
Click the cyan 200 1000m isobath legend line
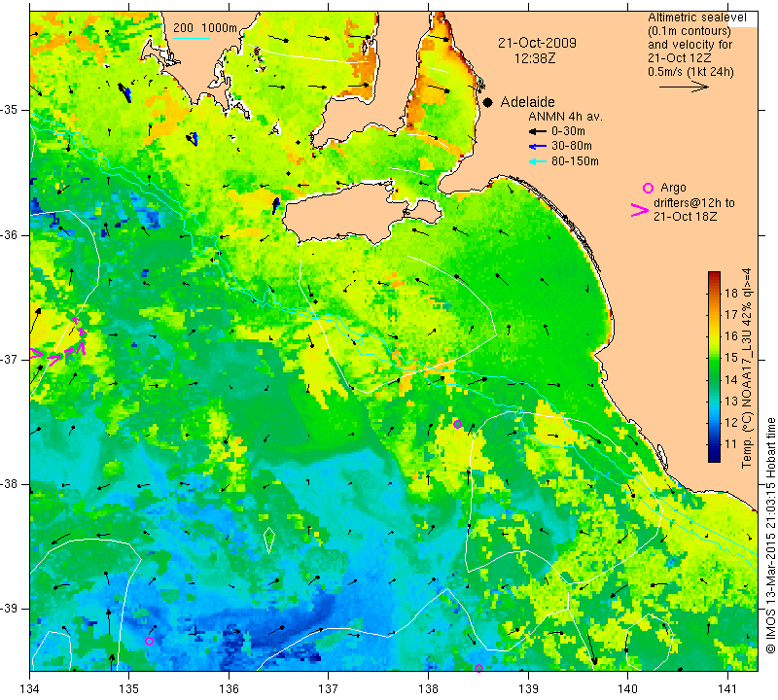pos(192,38)
